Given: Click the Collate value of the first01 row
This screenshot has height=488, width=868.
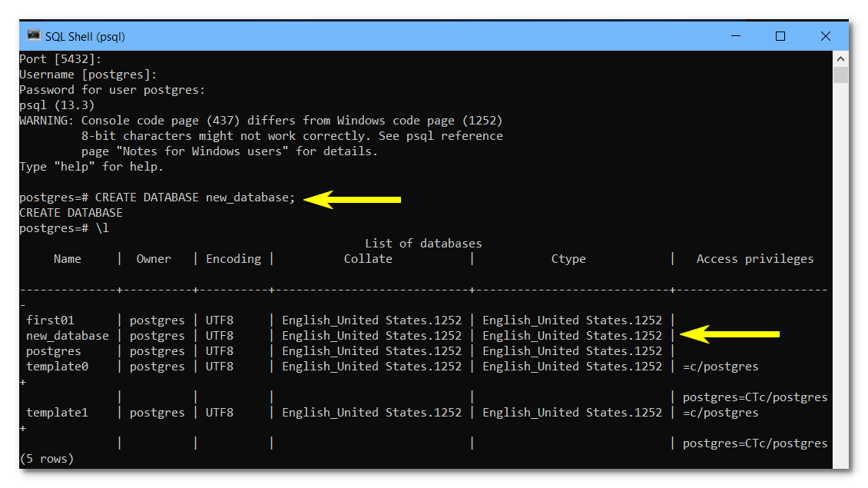Looking at the screenshot, I should 372,320.
